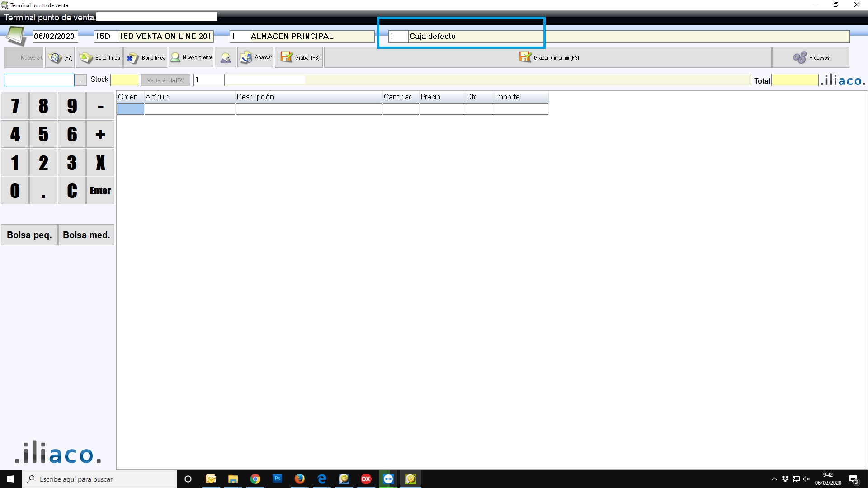Tap keypad number 5
Image resolution: width=868 pixels, height=488 pixels.
pyautogui.click(x=43, y=134)
